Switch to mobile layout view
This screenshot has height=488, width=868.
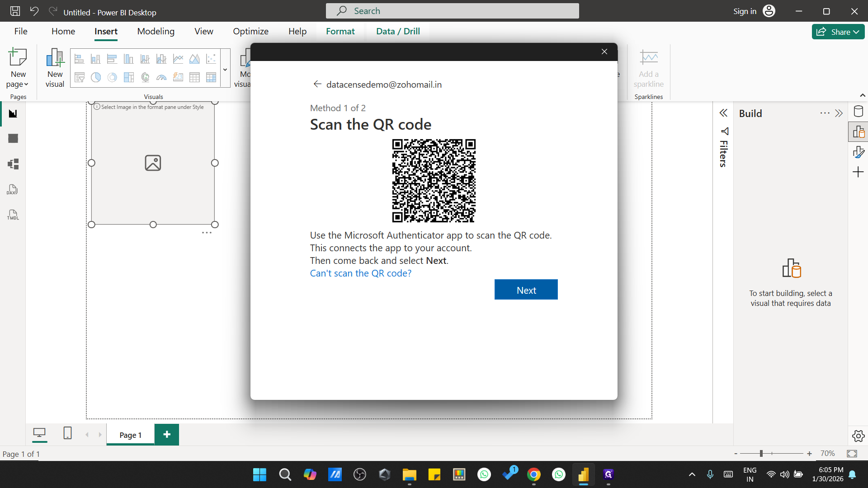click(x=67, y=433)
